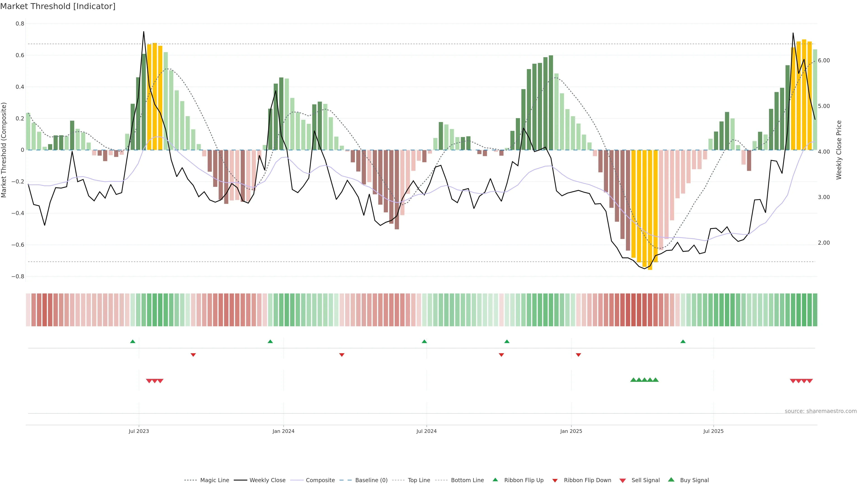Select the first Ribbon Flip Up marker before Jul 2023
This screenshot has height=488, width=868.
click(133, 342)
